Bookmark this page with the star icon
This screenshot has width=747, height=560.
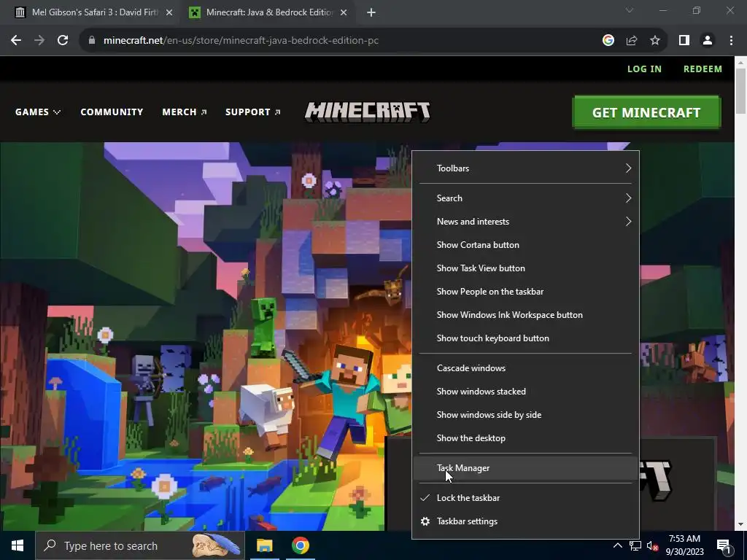(655, 41)
